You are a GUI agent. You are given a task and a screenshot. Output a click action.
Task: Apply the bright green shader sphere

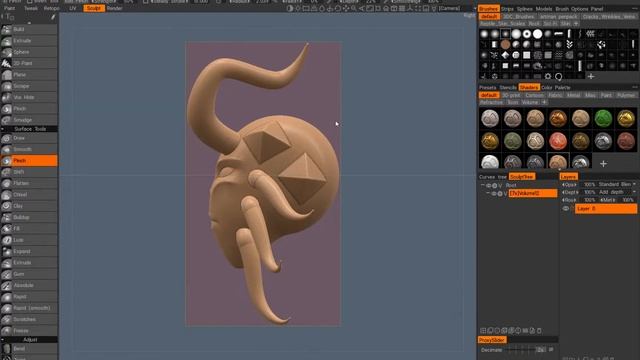pos(603,118)
